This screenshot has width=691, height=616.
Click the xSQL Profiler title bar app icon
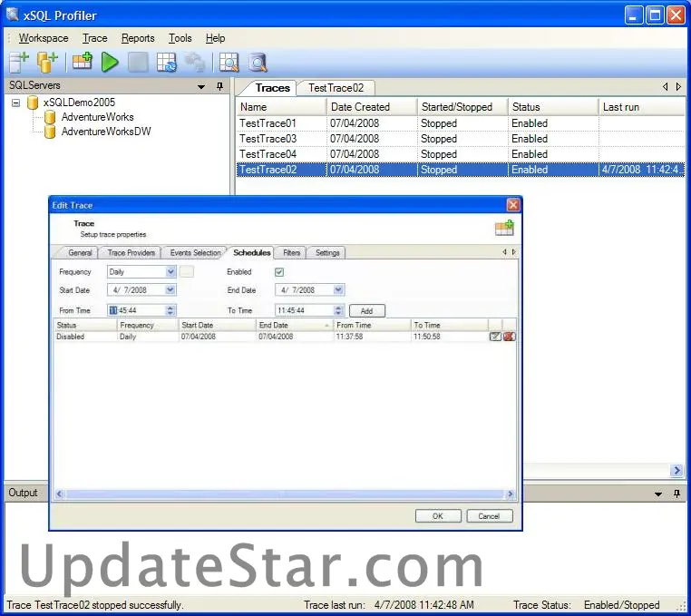pos(13,15)
